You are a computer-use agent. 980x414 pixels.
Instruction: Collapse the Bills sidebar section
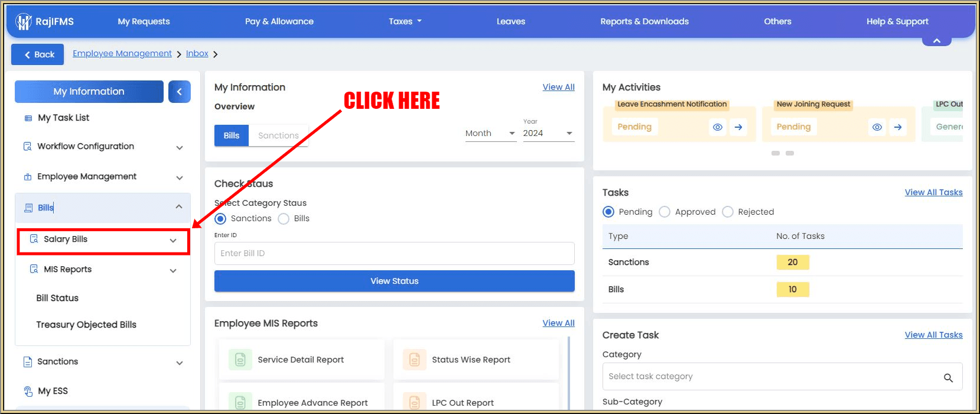coord(179,206)
